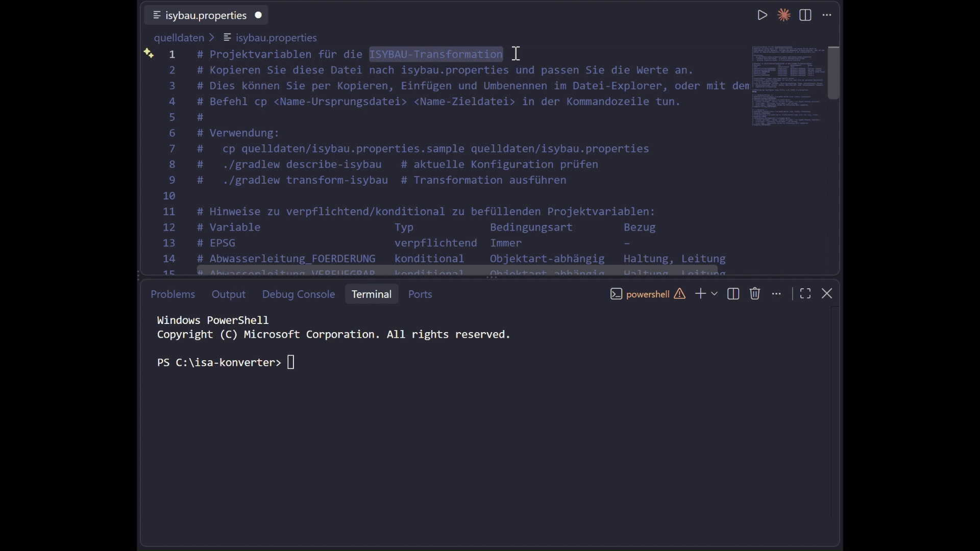Click at the PowerShell prompt input

tap(291, 363)
